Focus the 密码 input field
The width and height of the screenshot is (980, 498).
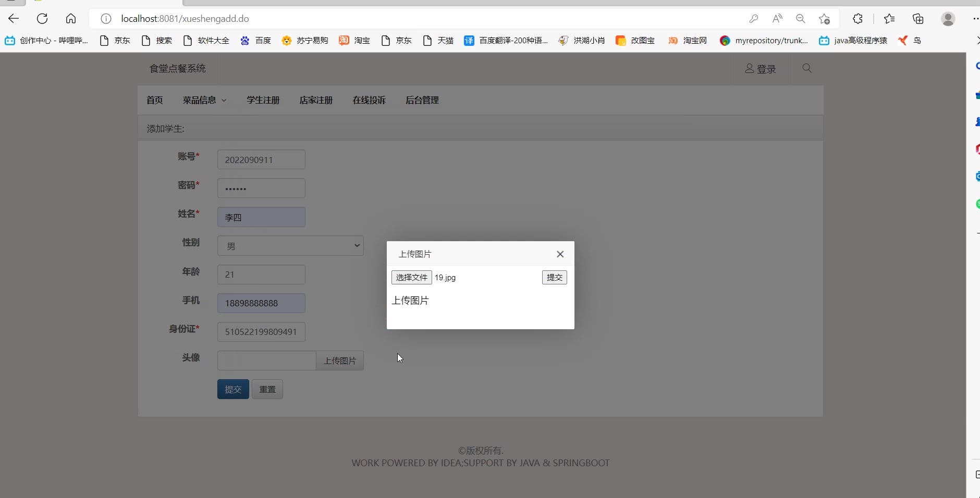click(261, 188)
